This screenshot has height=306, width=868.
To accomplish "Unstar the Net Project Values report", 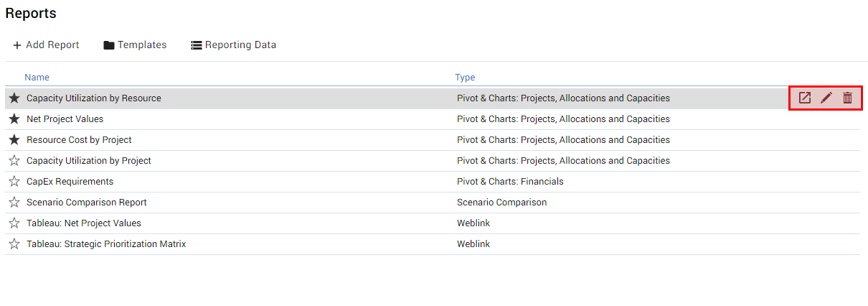I will pos(14,119).
